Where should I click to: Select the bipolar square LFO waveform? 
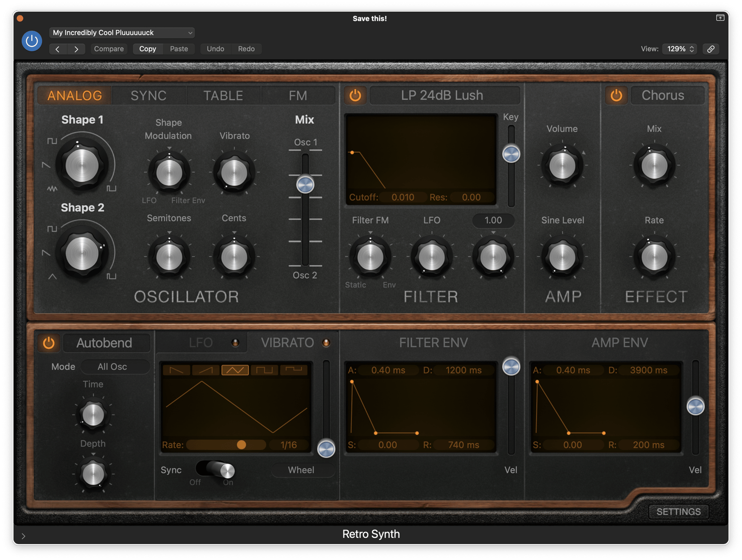tap(264, 370)
